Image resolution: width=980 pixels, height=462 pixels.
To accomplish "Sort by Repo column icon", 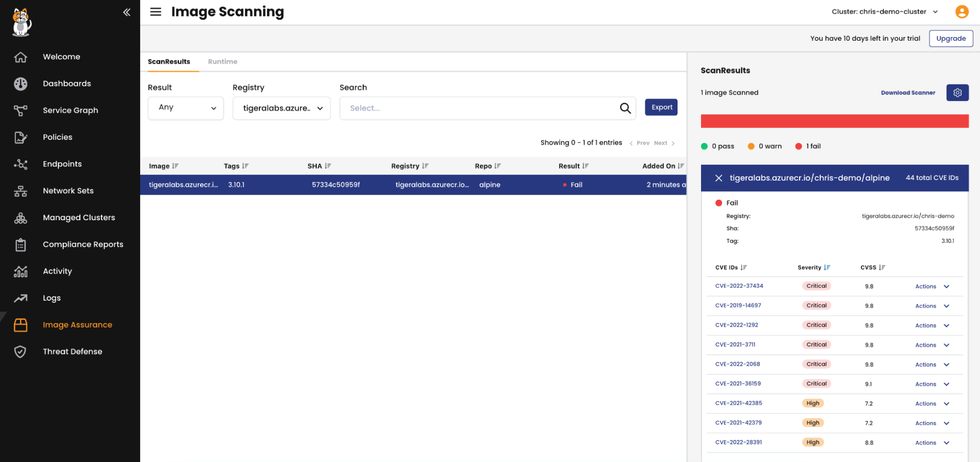I will (498, 166).
